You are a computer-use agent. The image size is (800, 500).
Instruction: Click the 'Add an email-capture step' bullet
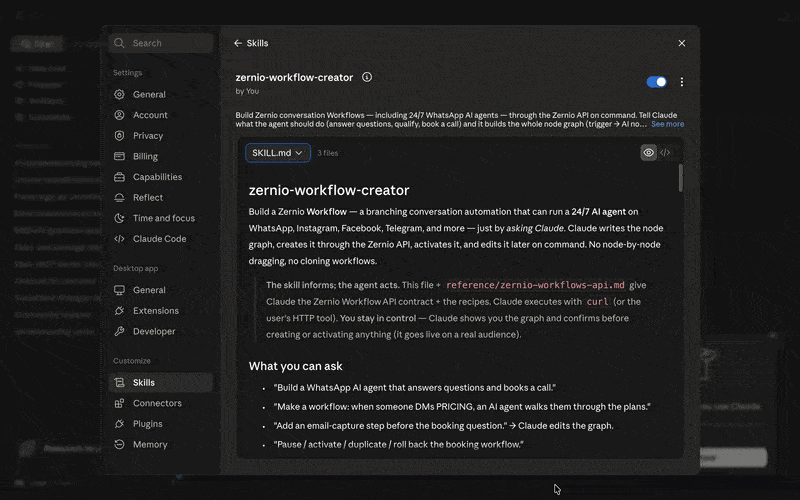pyautogui.click(x=443, y=426)
